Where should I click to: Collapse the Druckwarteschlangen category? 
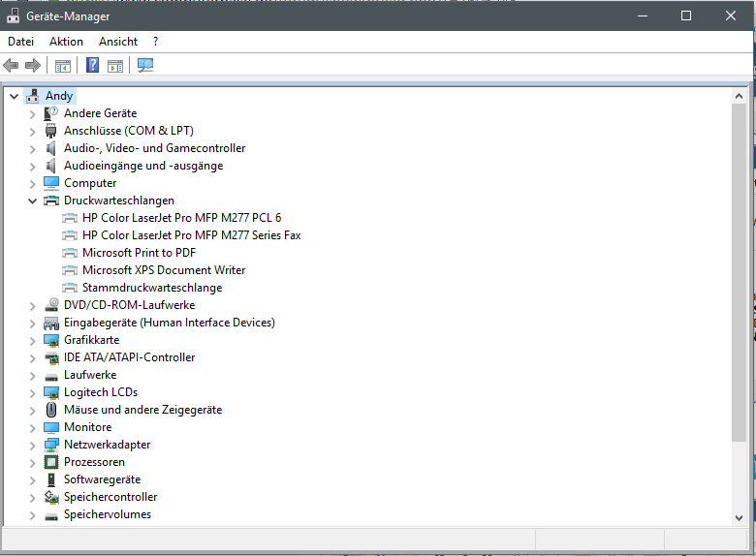32,201
